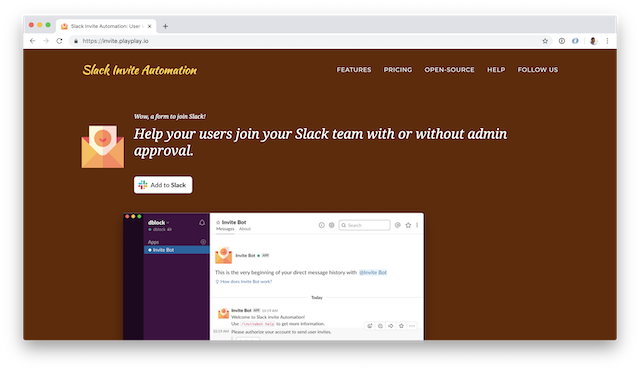The width and height of the screenshot is (640, 371).
Task: Switch to the Messages tab in Invite Bot
Action: 225,229
